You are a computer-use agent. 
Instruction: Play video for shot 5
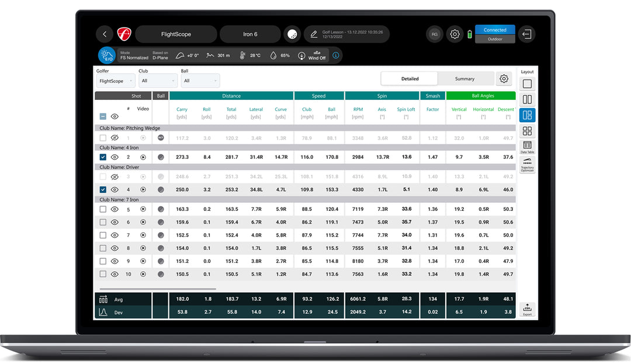143,209
